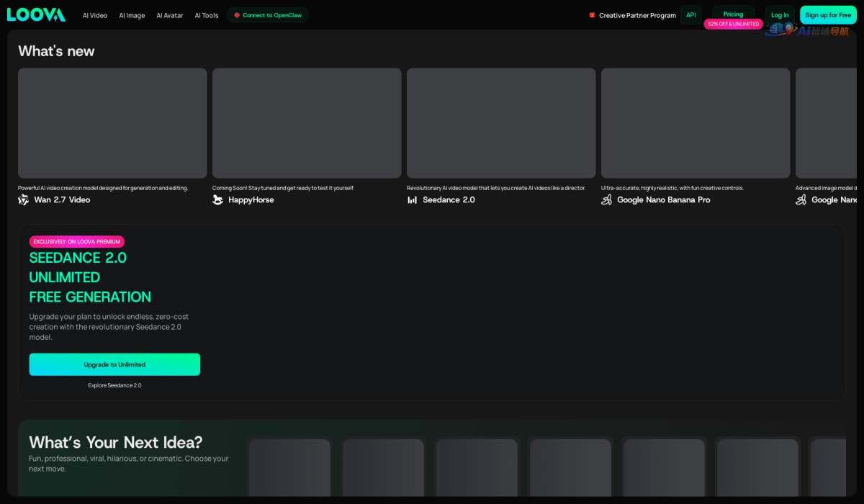Click Upgrade to Unlimited button
This screenshot has width=864, height=504.
click(114, 364)
